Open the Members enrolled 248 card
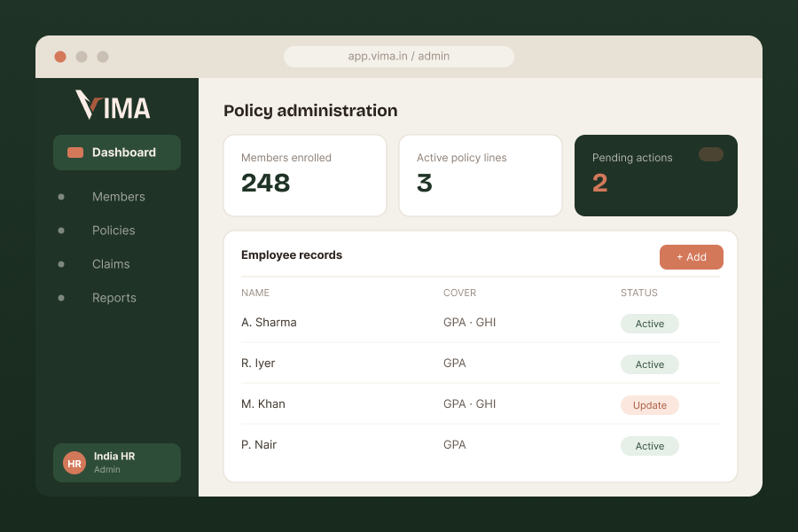This screenshot has height=532, width=798. (305, 176)
